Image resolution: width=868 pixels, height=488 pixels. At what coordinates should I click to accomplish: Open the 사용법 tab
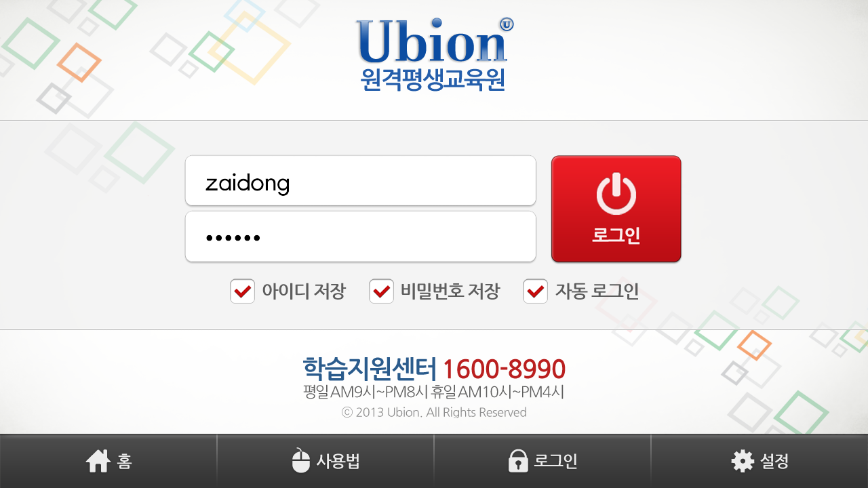(x=325, y=462)
